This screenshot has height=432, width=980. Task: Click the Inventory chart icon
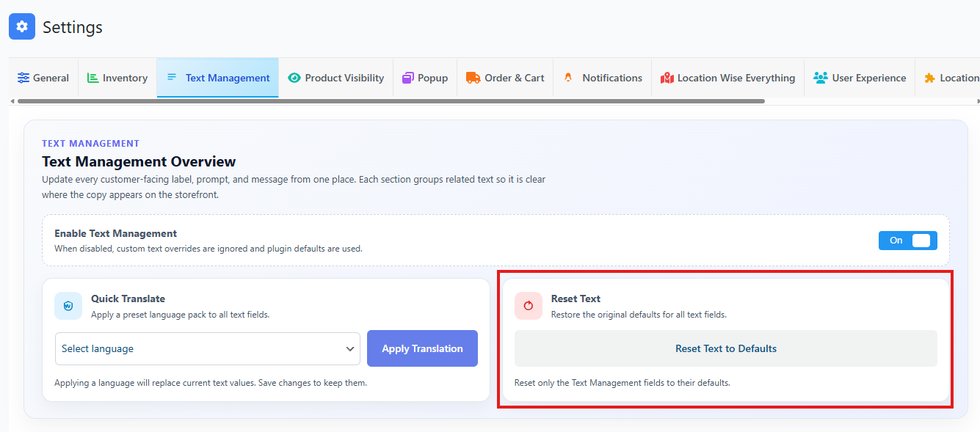pyautogui.click(x=92, y=78)
